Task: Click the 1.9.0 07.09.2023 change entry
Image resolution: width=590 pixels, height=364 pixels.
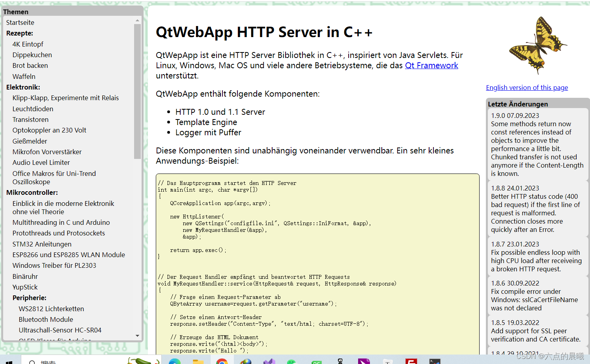Action: click(x=537, y=144)
